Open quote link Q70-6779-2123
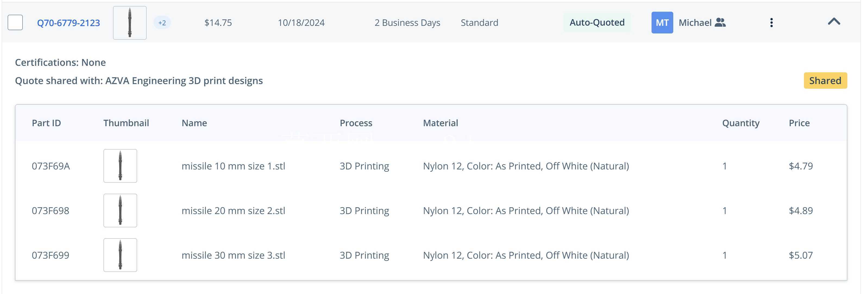The image size is (868, 294). tap(68, 23)
